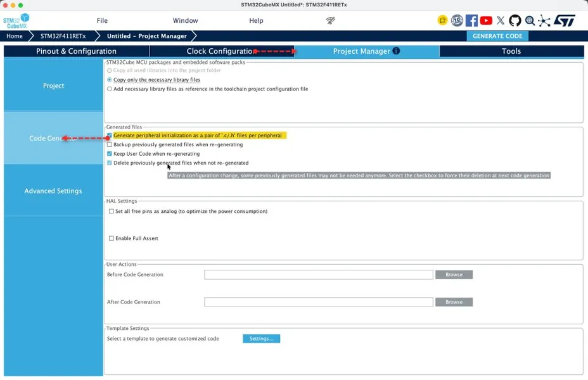Open the X (Twitter) icon
Image resolution: width=588 pixels, height=380 pixels.
coord(501,20)
